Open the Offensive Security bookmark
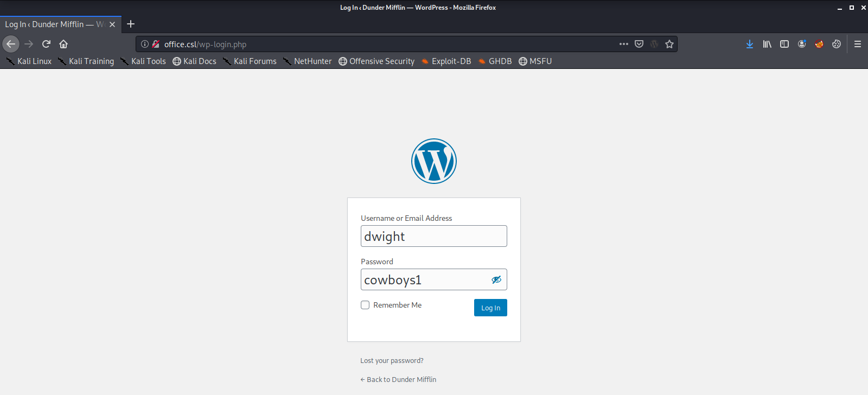 point(376,61)
